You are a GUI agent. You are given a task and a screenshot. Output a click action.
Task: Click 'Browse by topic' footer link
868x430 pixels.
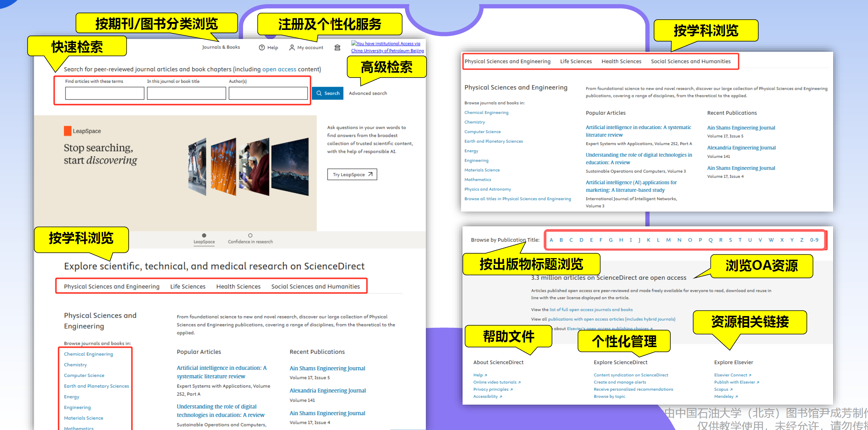click(x=609, y=397)
